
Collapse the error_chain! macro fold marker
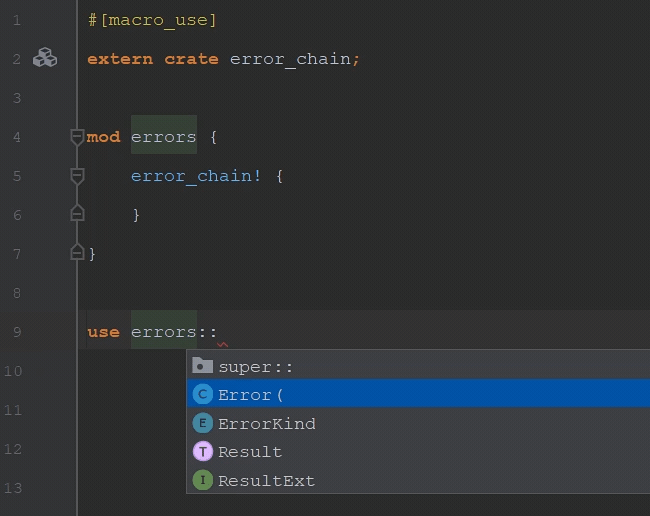pyautogui.click(x=77, y=176)
